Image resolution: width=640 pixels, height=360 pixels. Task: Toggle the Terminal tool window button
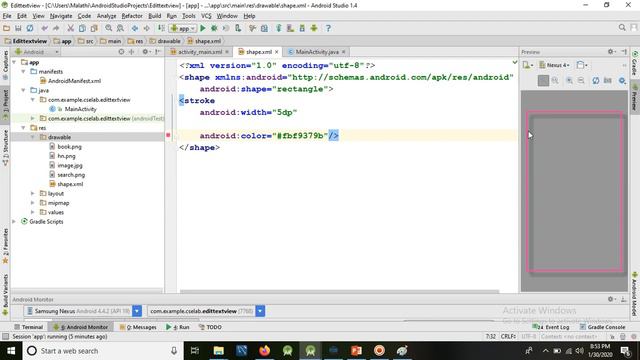[28, 327]
